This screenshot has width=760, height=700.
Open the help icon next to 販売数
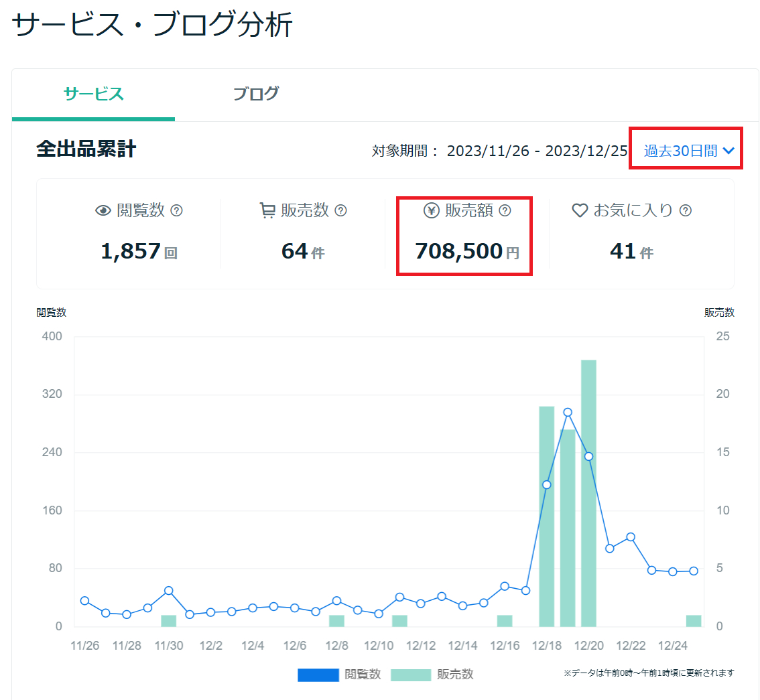point(341,210)
